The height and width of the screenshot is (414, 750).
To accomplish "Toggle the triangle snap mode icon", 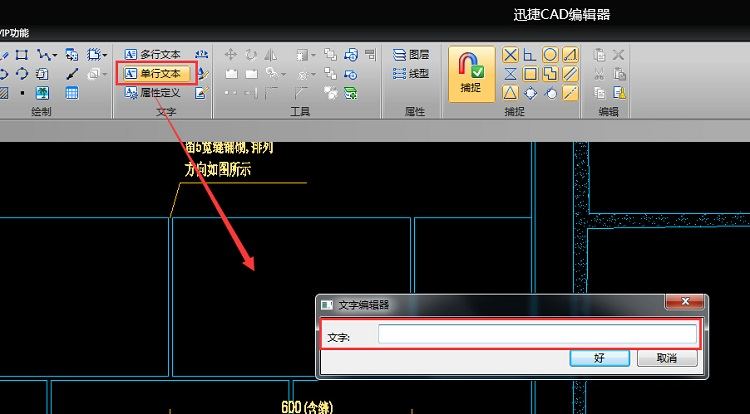I will [510, 93].
